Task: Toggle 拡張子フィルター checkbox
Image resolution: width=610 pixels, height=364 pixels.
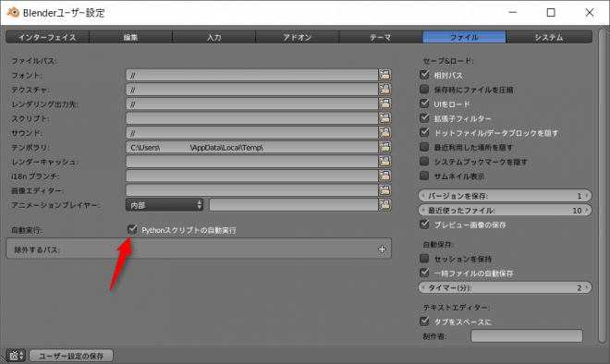Action: click(424, 118)
